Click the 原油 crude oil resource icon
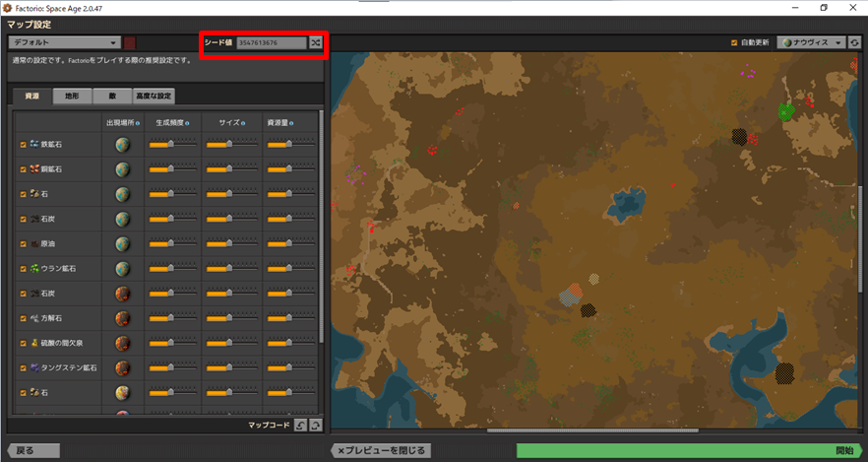868x462 pixels. [34, 243]
